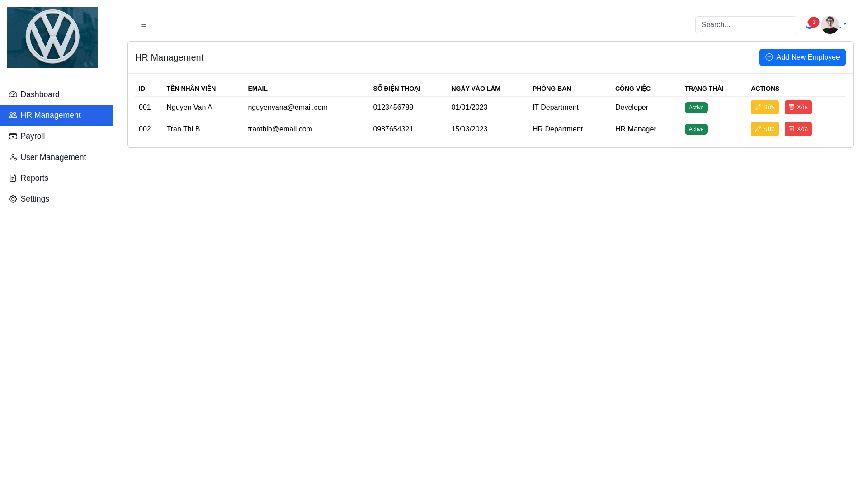Click the Settings gear icon
The image size is (868, 488).
pyautogui.click(x=13, y=199)
